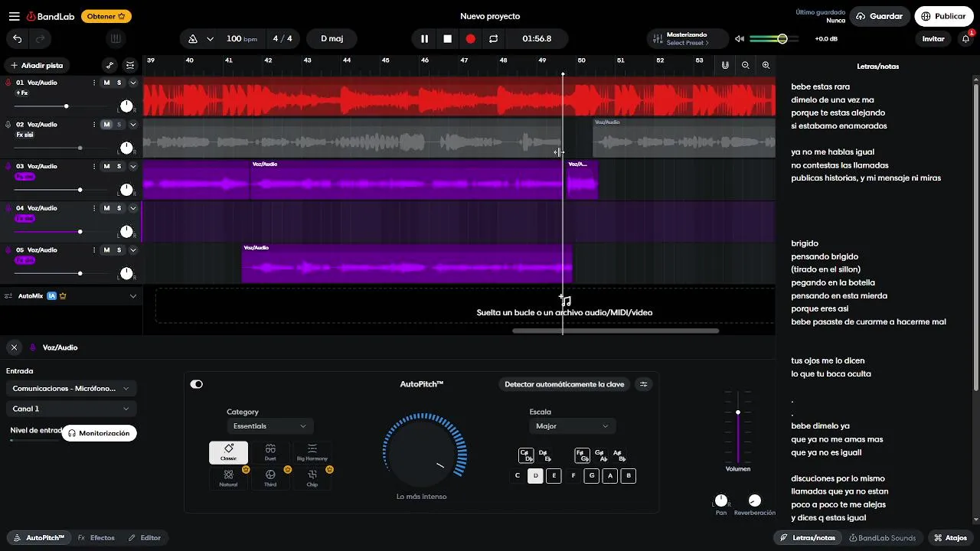Click the 100 bpm tempo field
980x551 pixels.
pos(241,38)
